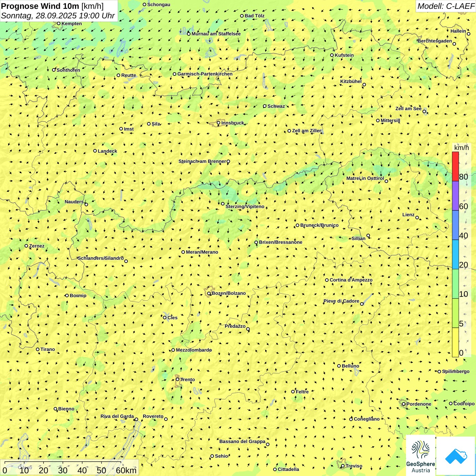Screen dimensions: 476x476
Task: Click the 'Pordenone' label
Action: tap(419, 404)
